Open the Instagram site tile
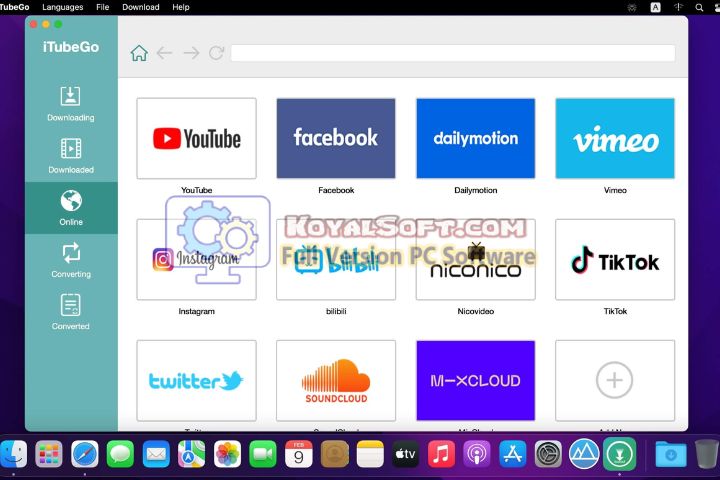Viewport: 720px width, 480px height. [x=197, y=260]
